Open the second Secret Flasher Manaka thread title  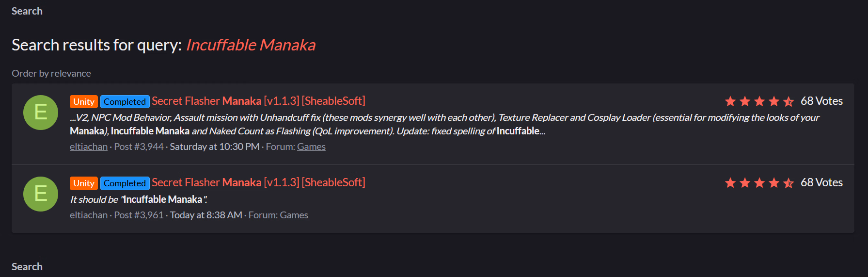point(258,182)
